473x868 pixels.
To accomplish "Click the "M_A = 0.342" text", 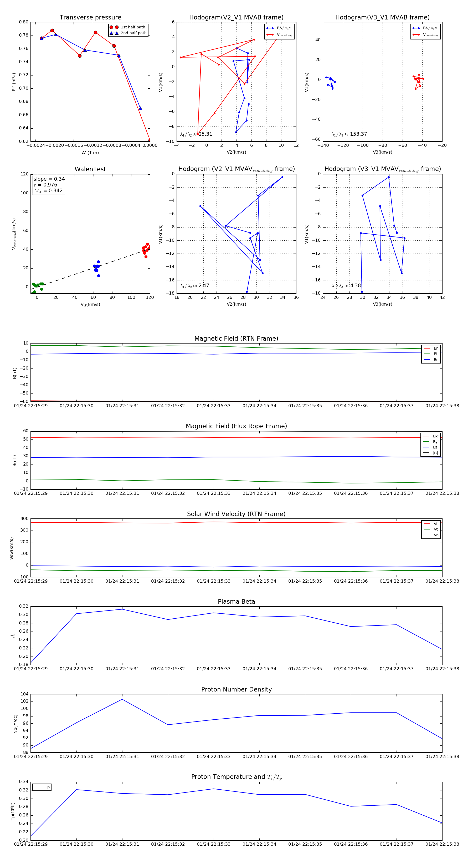I will click(48, 191).
